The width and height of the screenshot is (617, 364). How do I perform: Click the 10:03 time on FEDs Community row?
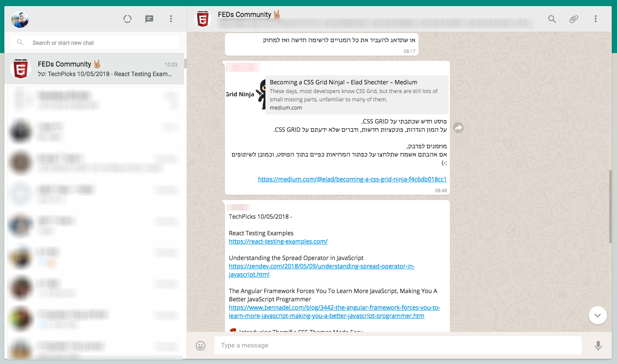[x=171, y=64]
